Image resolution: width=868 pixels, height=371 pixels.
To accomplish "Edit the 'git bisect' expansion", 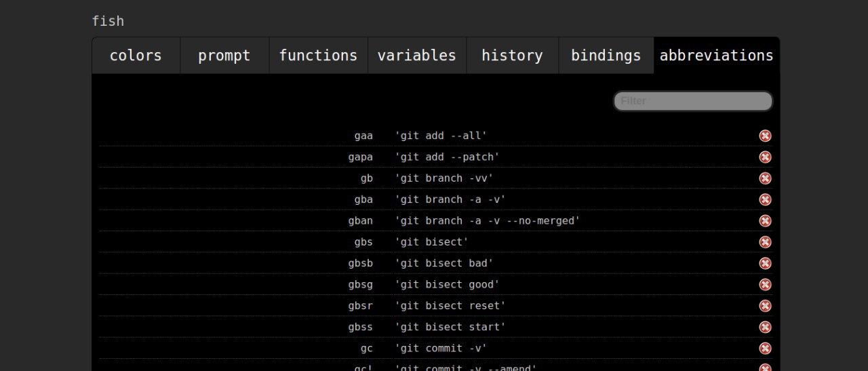I will point(432,242).
